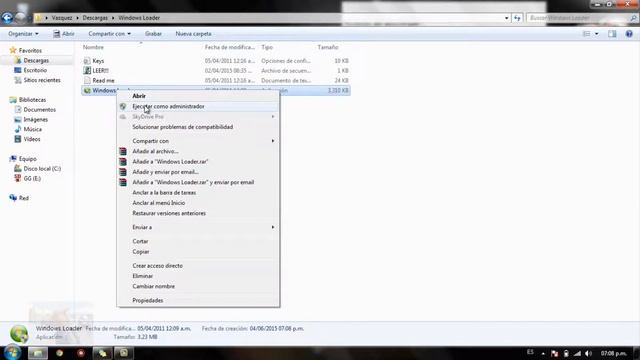This screenshot has height=360, width=640.
Task: Click the Back navigation arrow
Action: point(7,18)
